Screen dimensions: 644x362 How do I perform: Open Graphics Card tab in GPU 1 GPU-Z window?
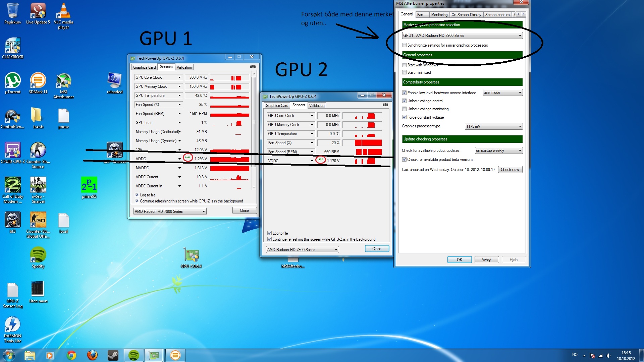tap(144, 67)
